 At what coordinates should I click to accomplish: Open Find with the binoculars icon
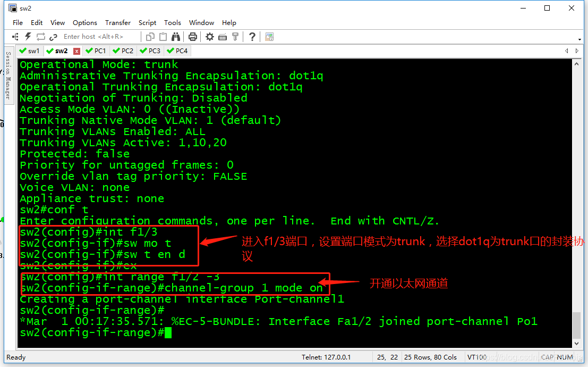175,37
